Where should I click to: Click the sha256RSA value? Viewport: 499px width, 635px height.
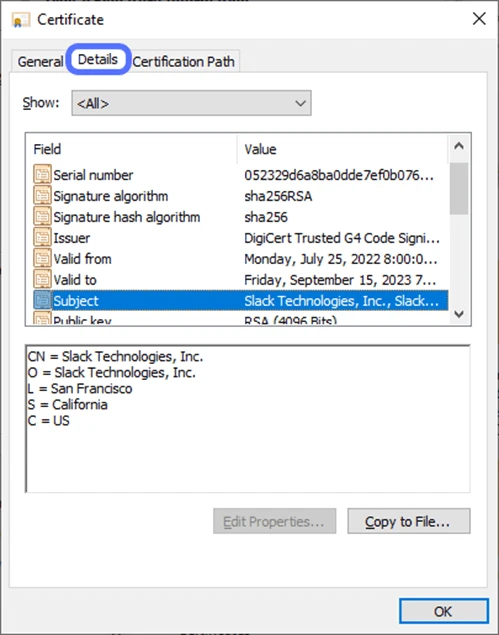(278, 196)
